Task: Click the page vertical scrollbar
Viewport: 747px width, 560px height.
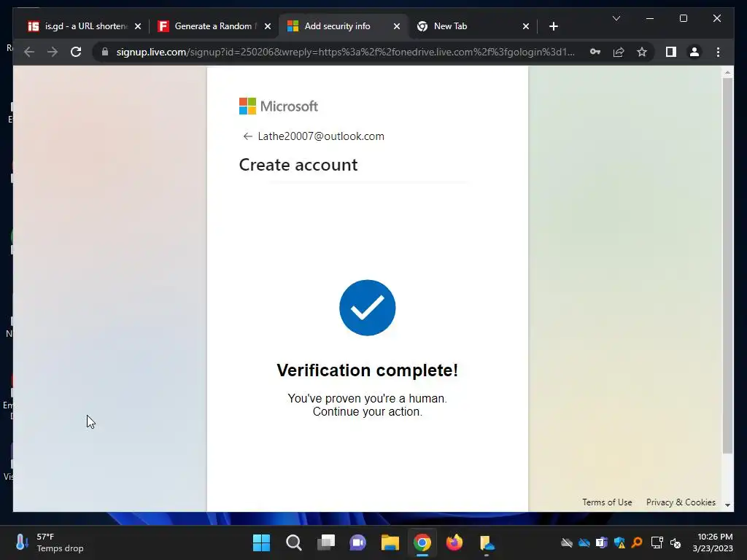Action: (727, 265)
